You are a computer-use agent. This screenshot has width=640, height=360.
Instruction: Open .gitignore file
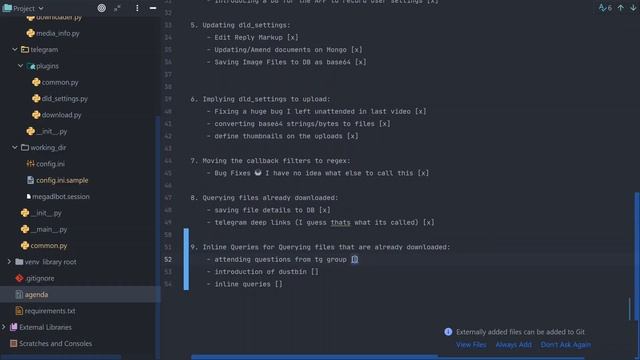pos(40,278)
